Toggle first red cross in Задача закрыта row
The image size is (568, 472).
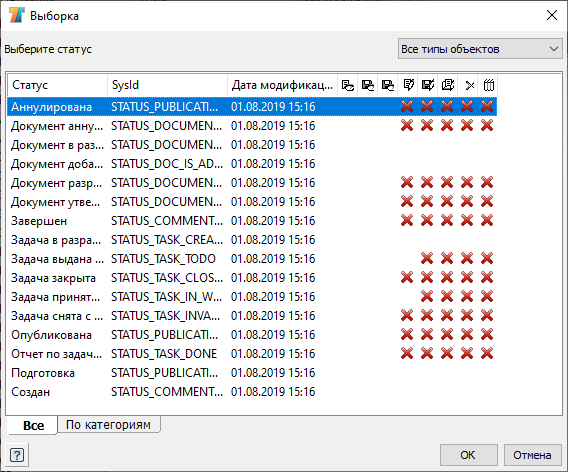(x=407, y=277)
